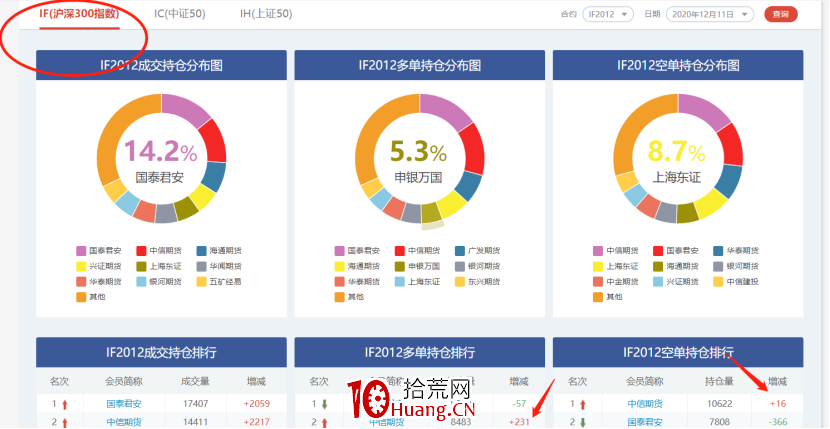Image resolution: width=830 pixels, height=429 pixels.
Task: Click 上海东证 yellow swatch in 空单持仓分布图 legend
Action: pyautogui.click(x=598, y=266)
